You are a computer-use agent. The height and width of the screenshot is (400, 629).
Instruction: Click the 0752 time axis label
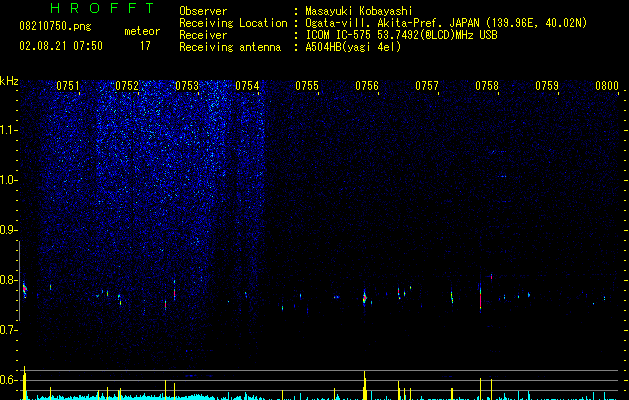pos(127,86)
